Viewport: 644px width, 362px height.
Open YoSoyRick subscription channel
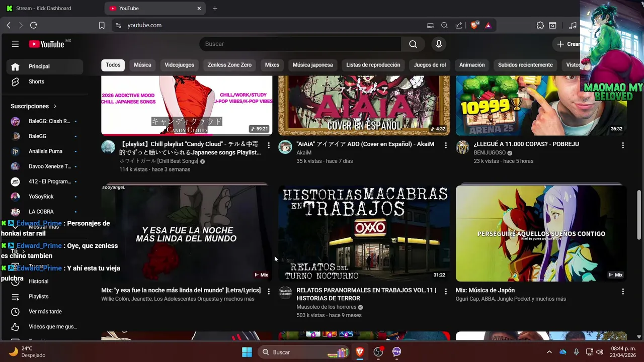(x=45, y=197)
